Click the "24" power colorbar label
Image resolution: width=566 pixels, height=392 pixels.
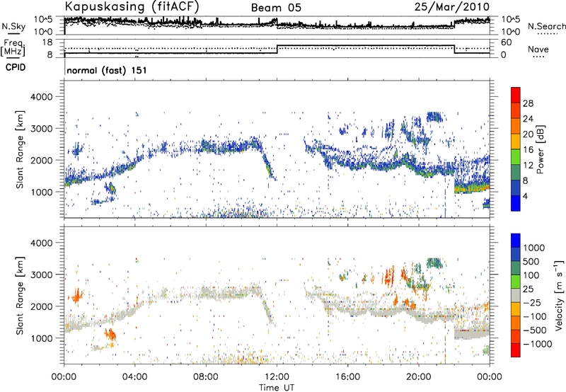[x=528, y=119]
